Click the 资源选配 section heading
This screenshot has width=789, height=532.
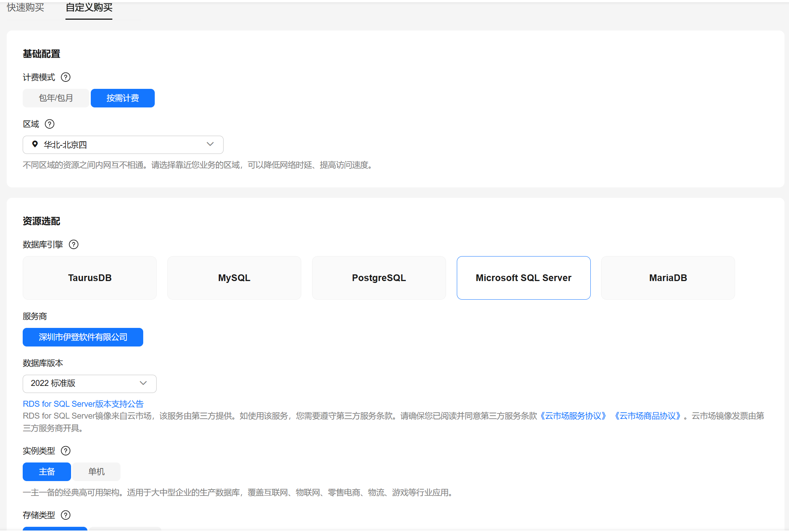[41, 221]
